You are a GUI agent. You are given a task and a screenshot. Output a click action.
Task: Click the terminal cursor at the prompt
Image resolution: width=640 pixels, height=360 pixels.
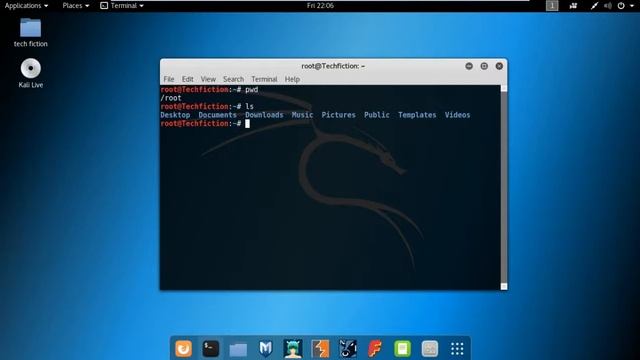[247, 124]
